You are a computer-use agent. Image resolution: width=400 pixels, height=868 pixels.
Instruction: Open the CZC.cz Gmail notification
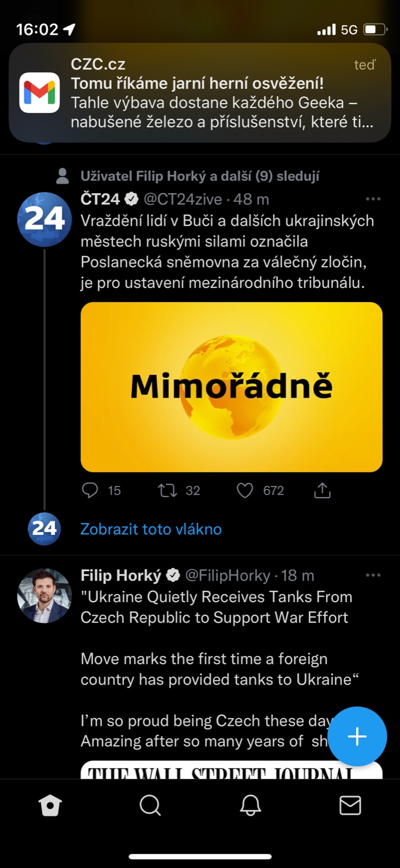point(199,93)
